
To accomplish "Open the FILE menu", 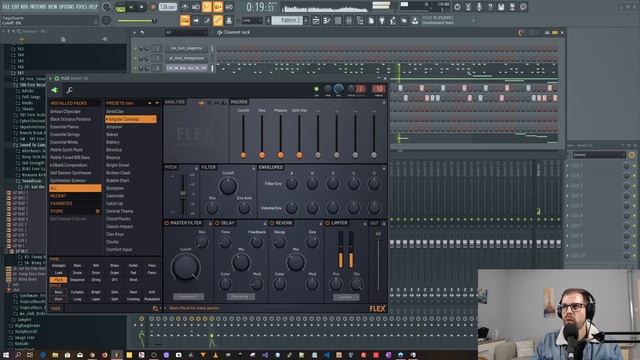I will point(6,7).
